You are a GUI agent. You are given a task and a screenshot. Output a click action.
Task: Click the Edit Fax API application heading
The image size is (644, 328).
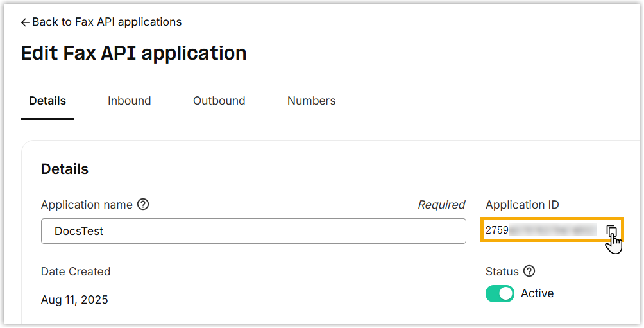click(133, 53)
